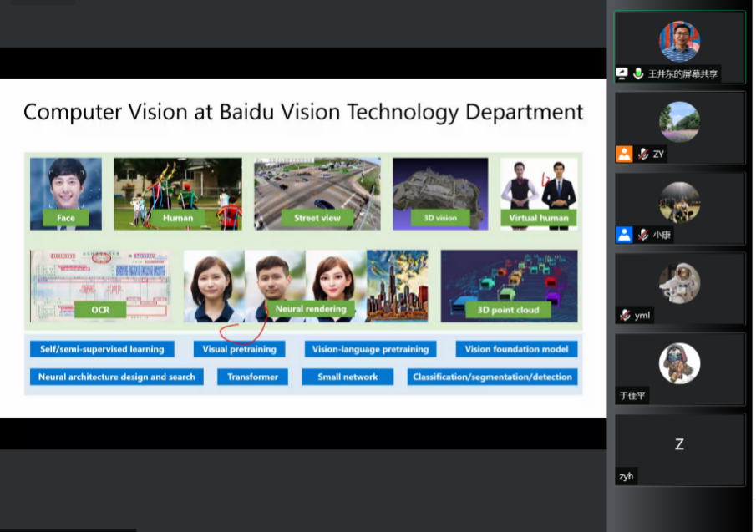Click the blue contact icon beside 小康
The height and width of the screenshot is (532, 756).
click(624, 235)
